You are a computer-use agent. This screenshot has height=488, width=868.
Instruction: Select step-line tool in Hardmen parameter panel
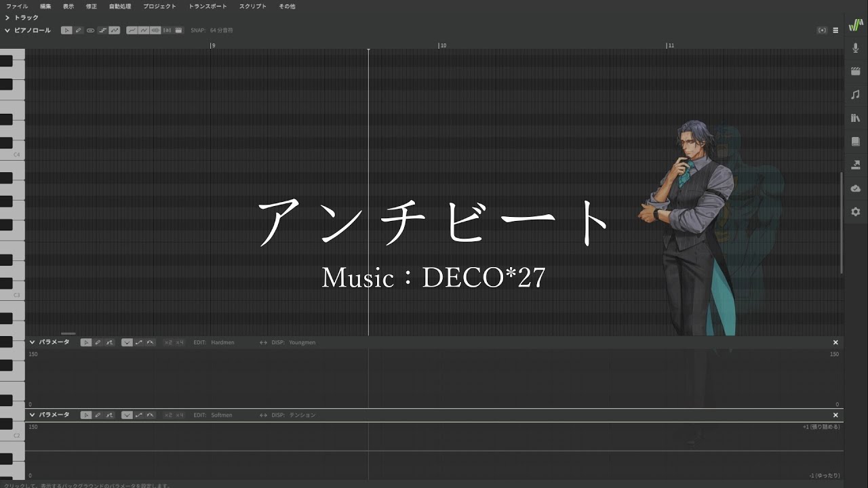[109, 342]
